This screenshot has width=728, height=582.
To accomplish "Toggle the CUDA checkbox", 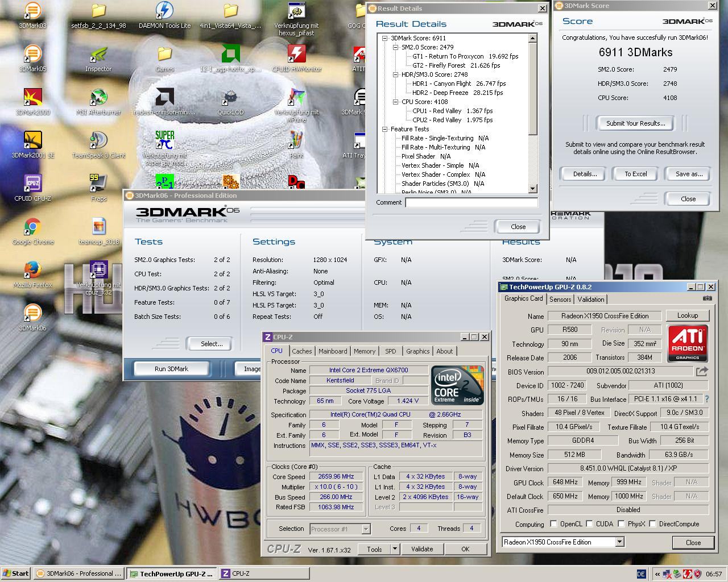I will pyautogui.click(x=590, y=524).
